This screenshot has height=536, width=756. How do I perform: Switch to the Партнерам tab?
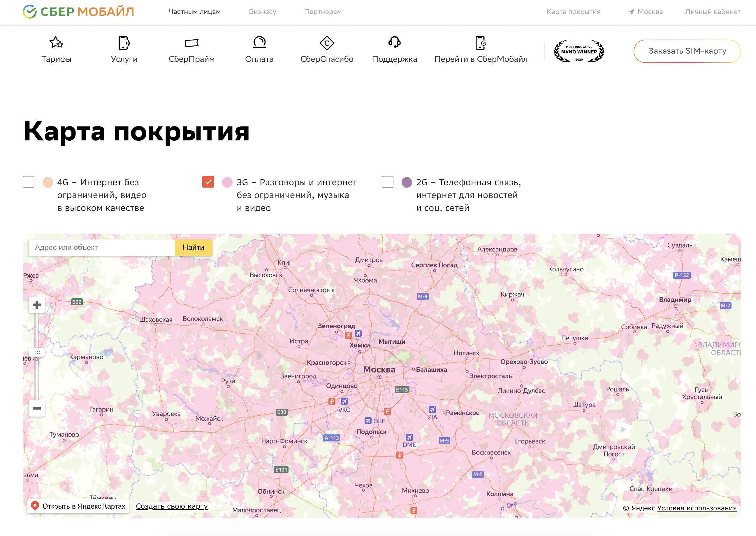(x=323, y=12)
